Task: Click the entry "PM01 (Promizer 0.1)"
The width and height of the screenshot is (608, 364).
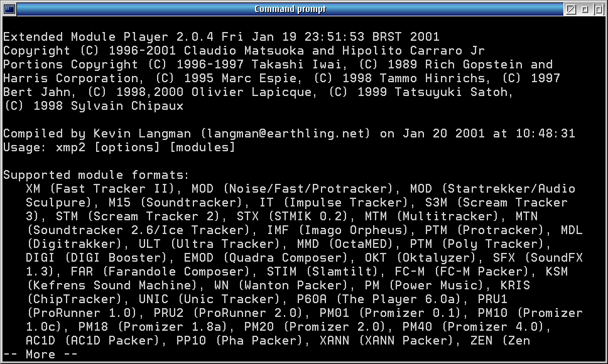Action: (x=390, y=313)
